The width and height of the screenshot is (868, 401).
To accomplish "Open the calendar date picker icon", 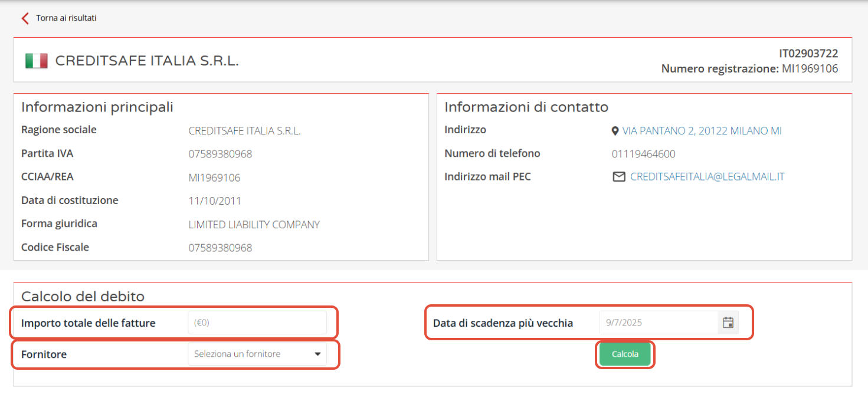I will 728,323.
